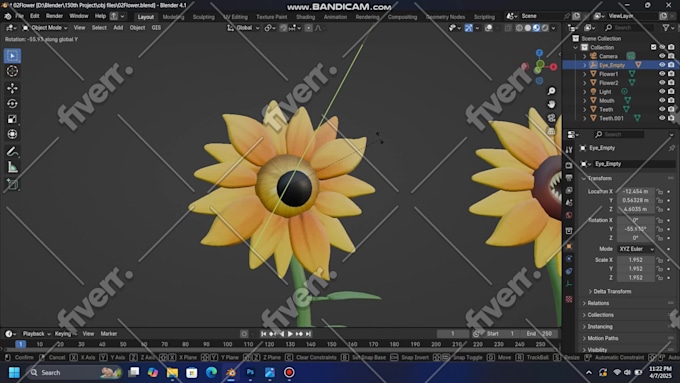Select the Annotate tool
Screen dimensions: 680x383
(x=12, y=152)
